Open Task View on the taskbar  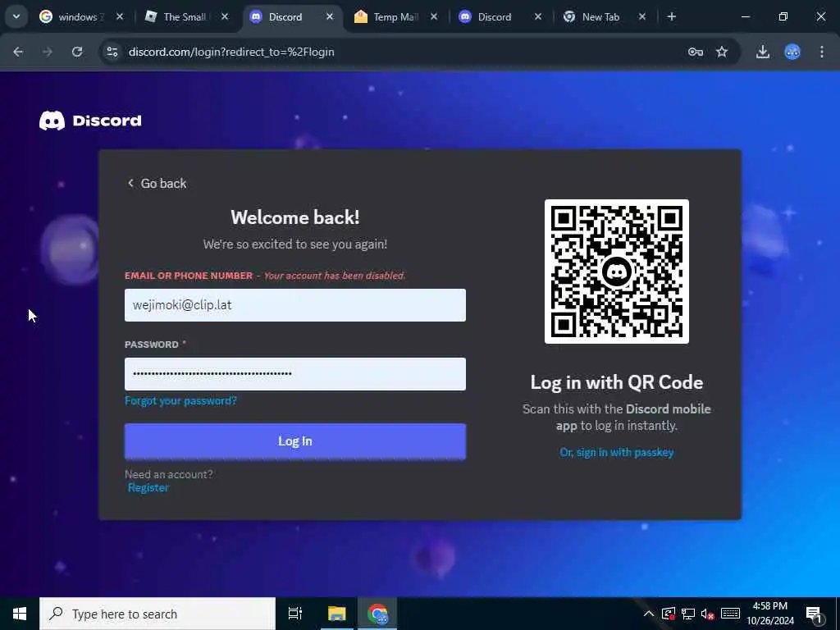[x=295, y=614]
